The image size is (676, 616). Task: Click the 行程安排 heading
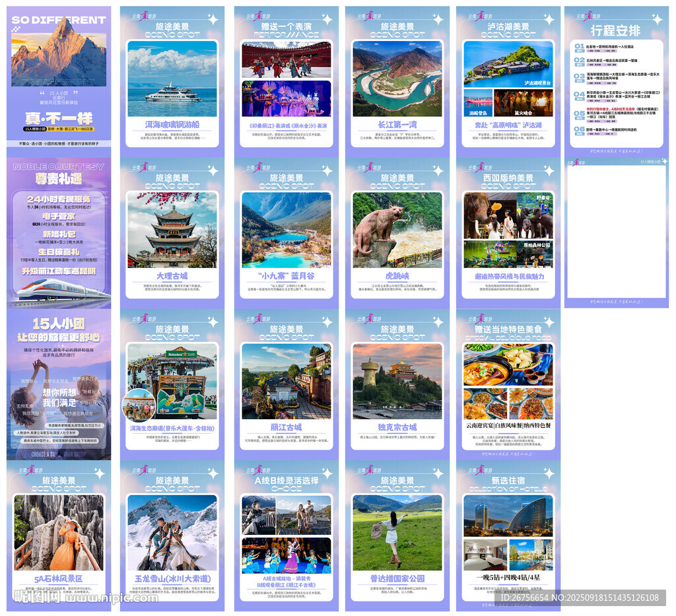tap(616, 30)
